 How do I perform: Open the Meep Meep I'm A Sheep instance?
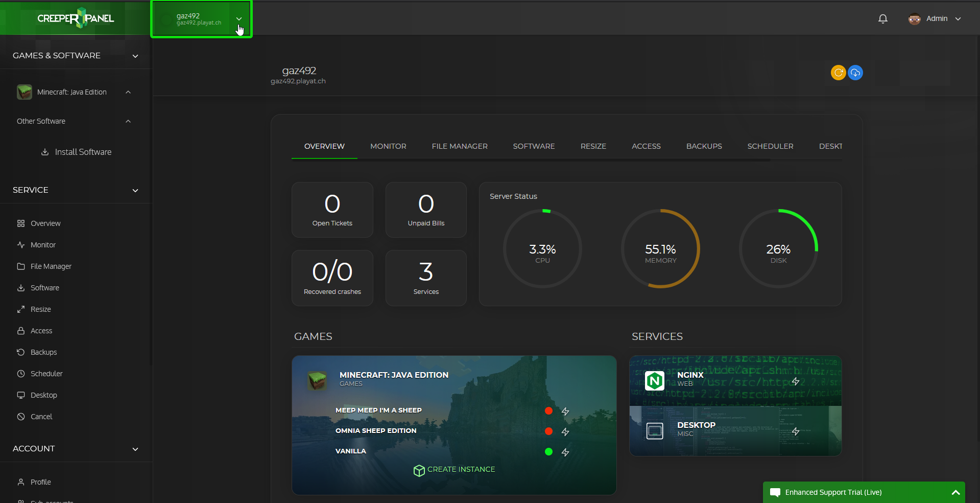coord(378,410)
